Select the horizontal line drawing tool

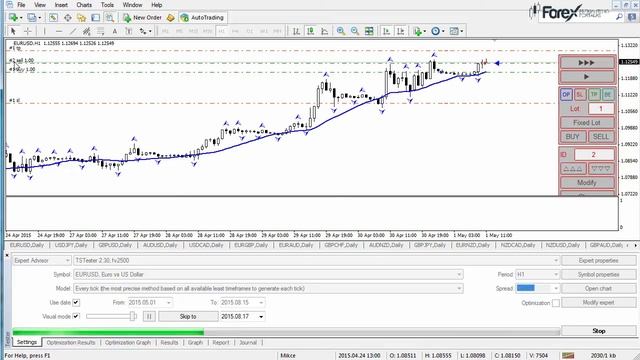[x=59, y=31]
